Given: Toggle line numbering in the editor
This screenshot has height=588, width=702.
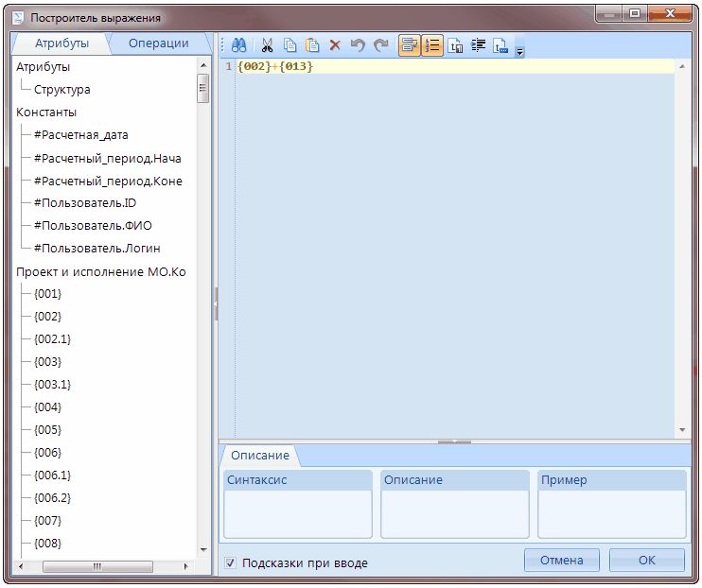Looking at the screenshot, I should click(432, 45).
